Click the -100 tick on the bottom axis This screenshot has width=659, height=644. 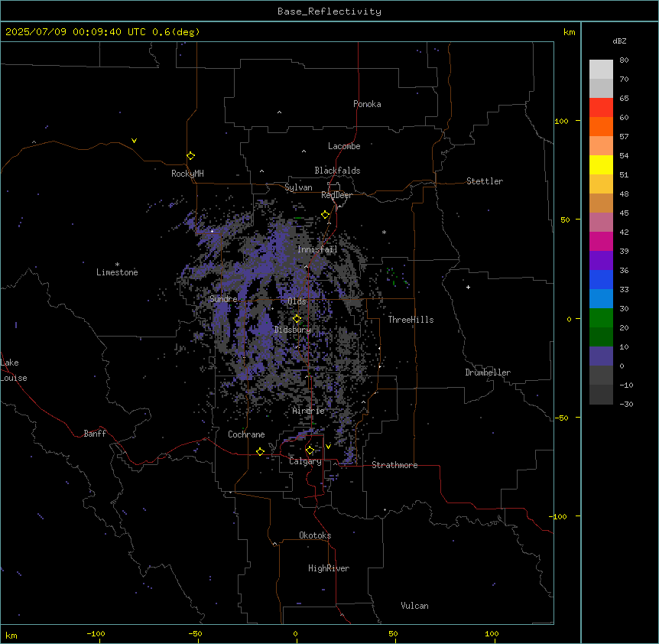[96, 633]
